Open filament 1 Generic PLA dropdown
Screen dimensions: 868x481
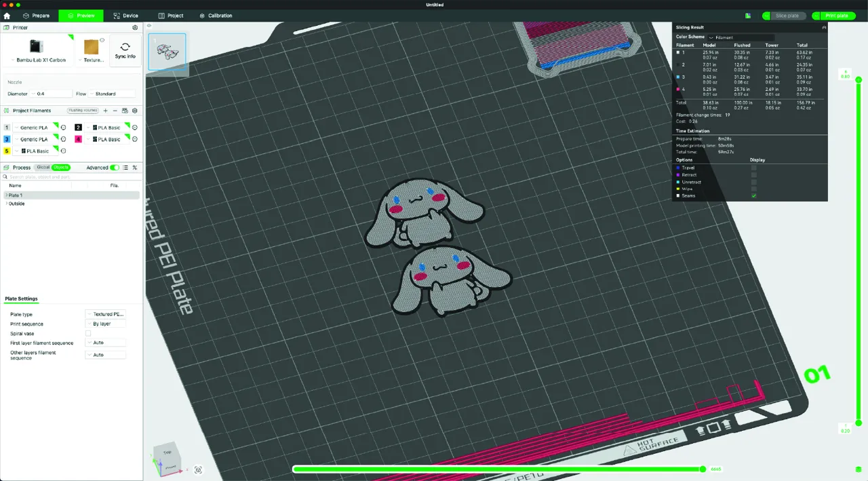tap(35, 128)
